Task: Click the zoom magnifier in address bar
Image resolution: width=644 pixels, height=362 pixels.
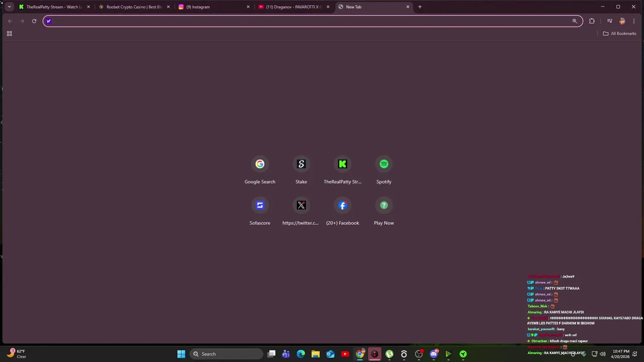Action: [575, 21]
